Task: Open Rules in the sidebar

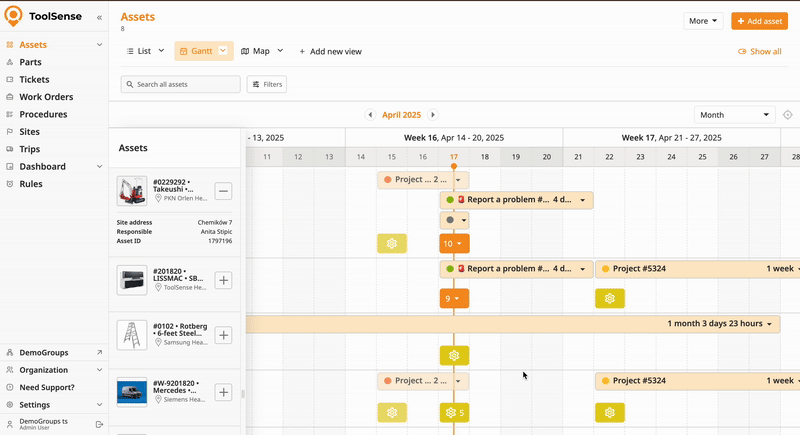Action: click(31, 184)
